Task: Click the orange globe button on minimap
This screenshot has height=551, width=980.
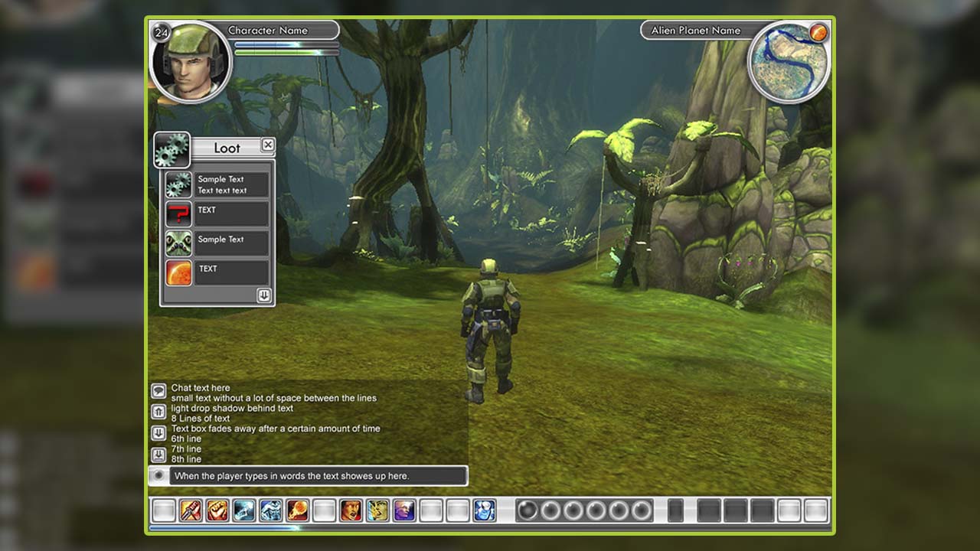Action: [818, 32]
